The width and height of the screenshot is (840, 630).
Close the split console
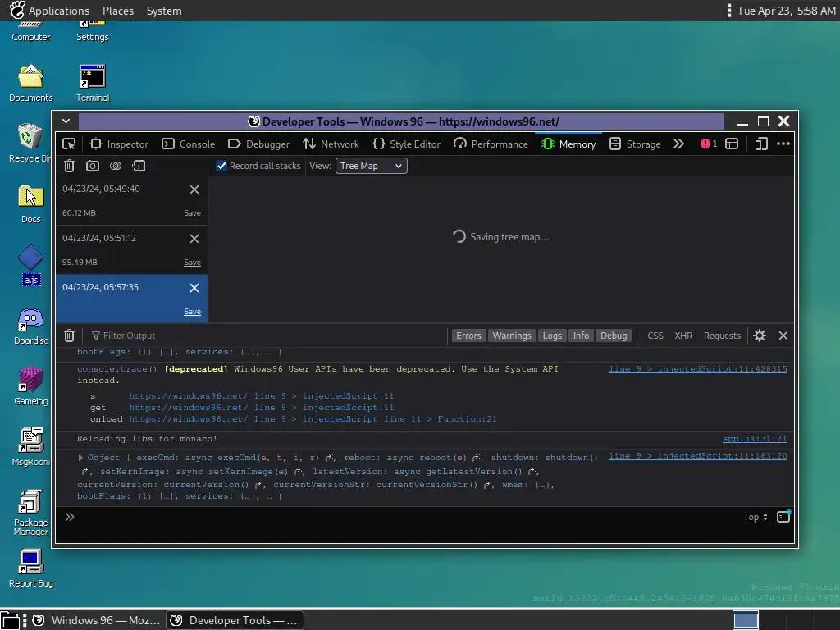(x=783, y=336)
